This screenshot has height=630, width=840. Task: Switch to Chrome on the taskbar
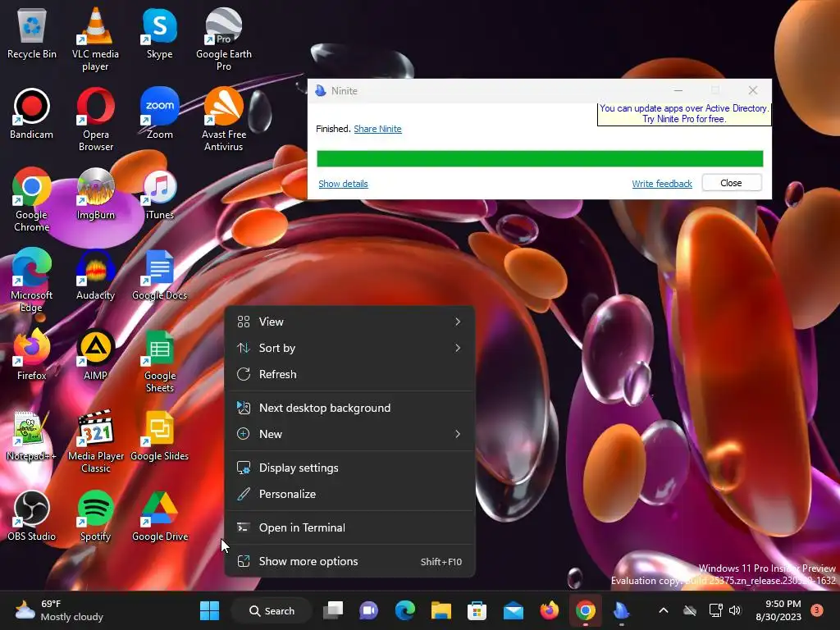tap(585, 610)
